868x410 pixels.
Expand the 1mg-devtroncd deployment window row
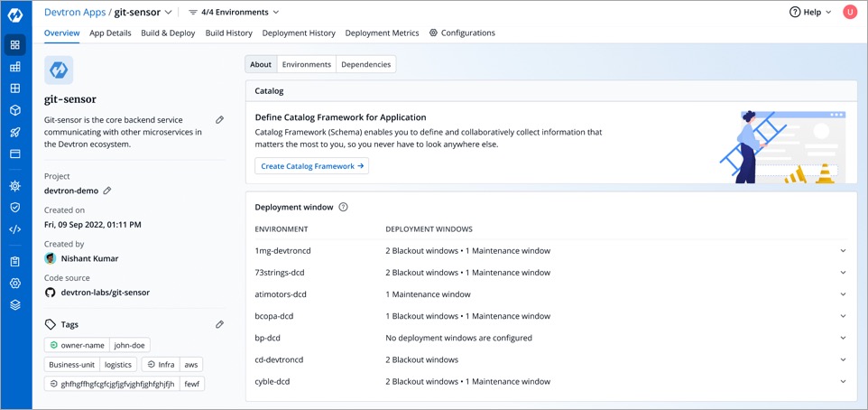(843, 250)
